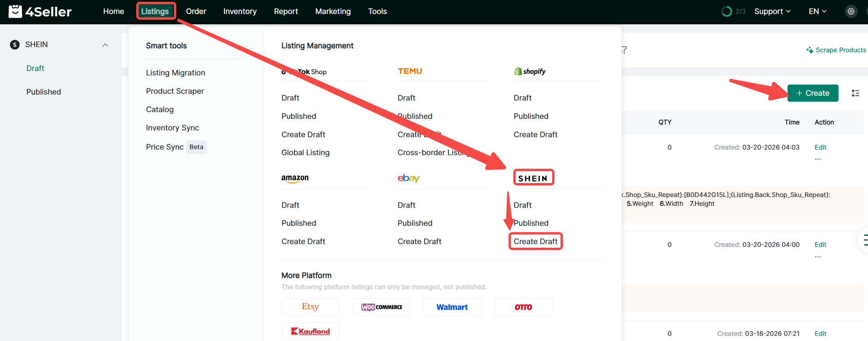Click the OTTO platform logo
Viewport: 868px width, 341px height.
[x=523, y=307]
